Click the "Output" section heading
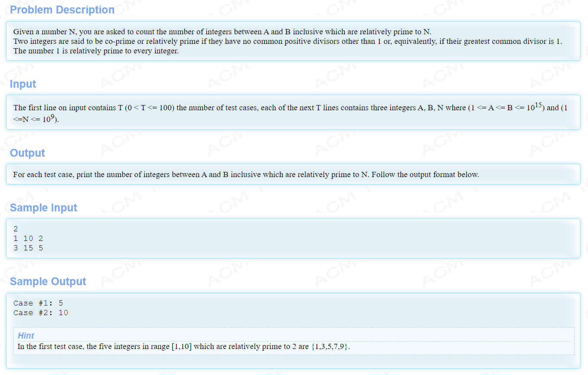 [27, 153]
